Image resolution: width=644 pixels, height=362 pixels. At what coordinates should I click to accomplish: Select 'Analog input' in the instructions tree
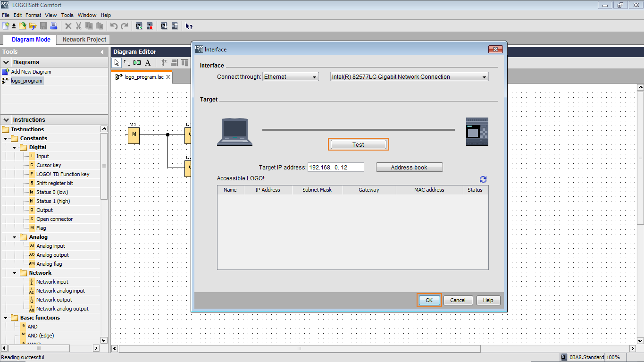pyautogui.click(x=50, y=246)
